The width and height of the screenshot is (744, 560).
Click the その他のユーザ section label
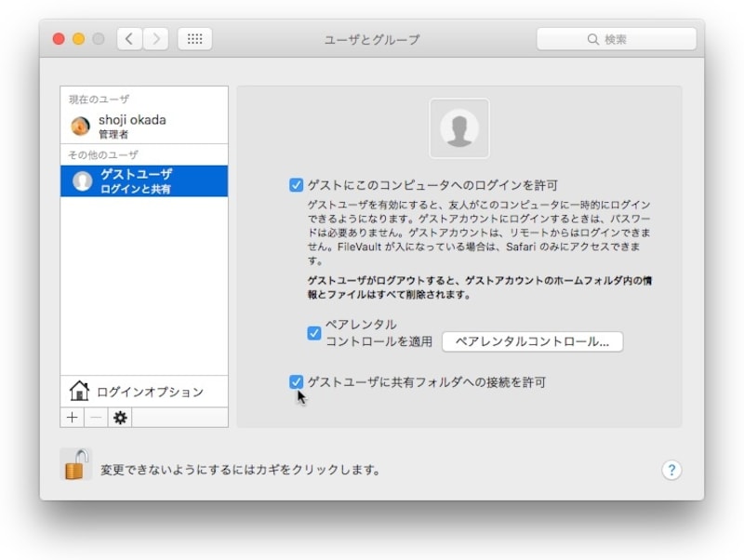click(103, 154)
